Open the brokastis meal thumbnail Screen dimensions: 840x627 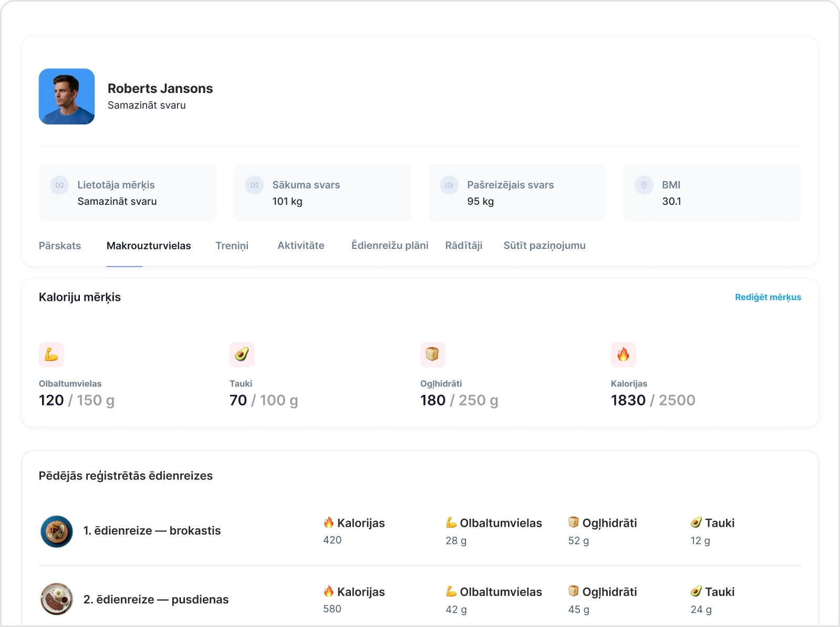[57, 531]
